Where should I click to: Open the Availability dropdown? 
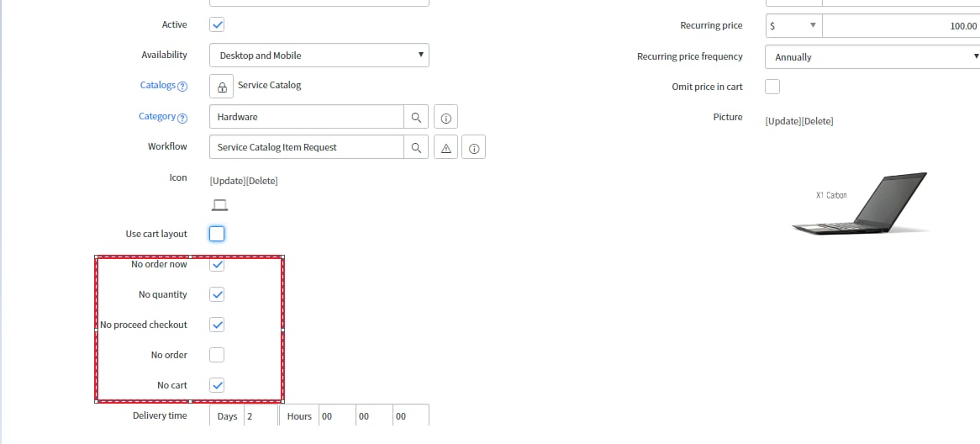[319, 55]
